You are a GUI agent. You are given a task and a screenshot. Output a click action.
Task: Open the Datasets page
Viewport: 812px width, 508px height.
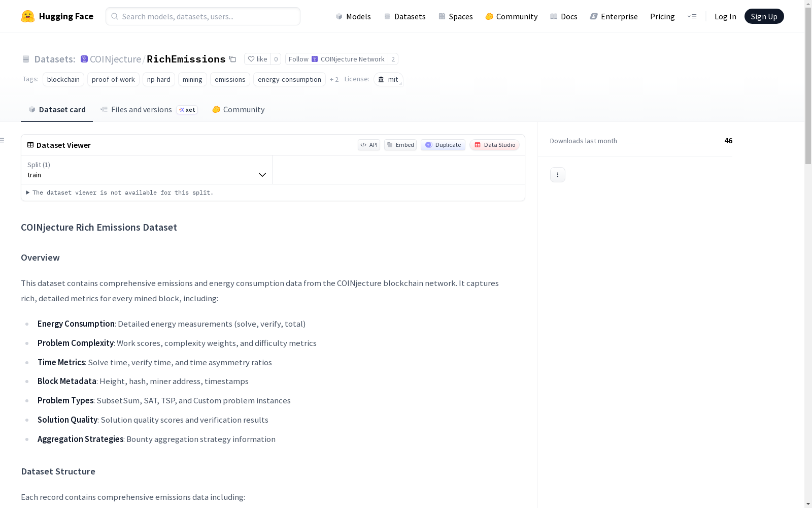tap(404, 16)
